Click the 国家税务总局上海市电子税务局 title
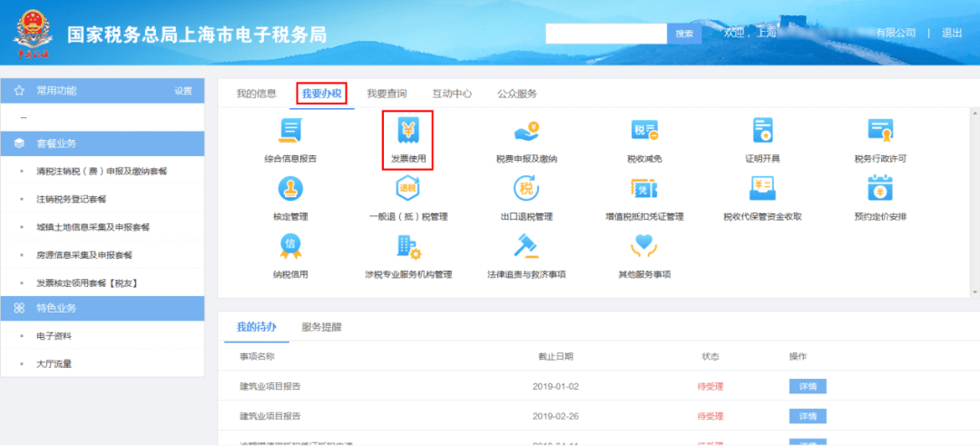Image resolution: width=980 pixels, height=446 pixels. click(x=197, y=35)
